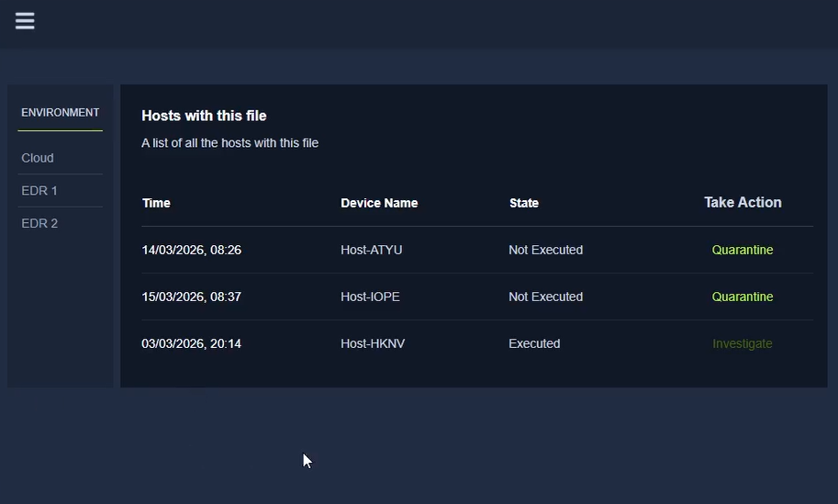Open the EDR 1 environment
This screenshot has width=838, height=504.
click(39, 191)
